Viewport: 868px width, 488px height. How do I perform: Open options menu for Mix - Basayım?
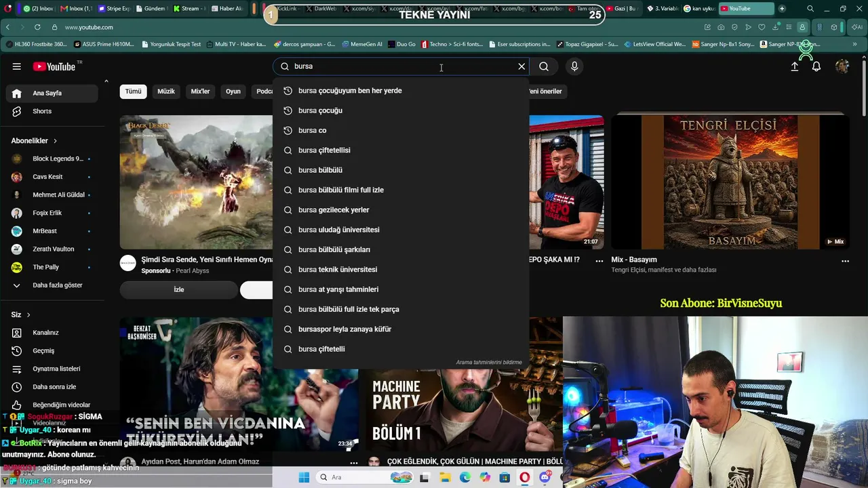pos(845,260)
